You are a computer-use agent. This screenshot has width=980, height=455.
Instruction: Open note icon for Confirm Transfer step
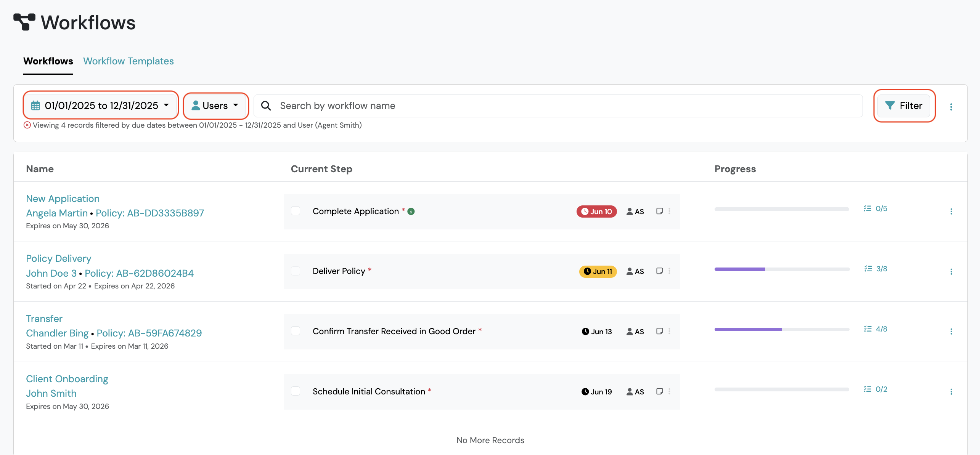(x=659, y=331)
